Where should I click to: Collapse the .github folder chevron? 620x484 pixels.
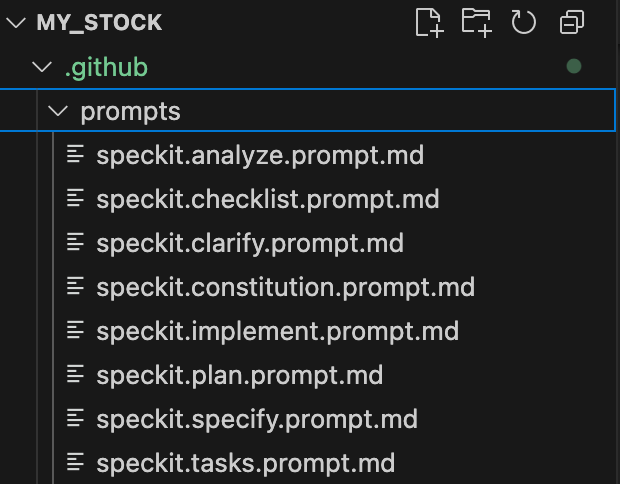[41, 67]
